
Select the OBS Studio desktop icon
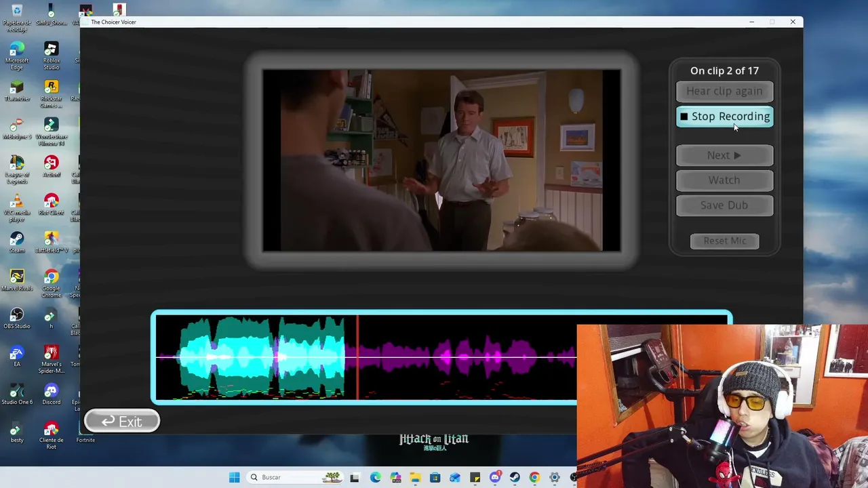[x=17, y=319]
